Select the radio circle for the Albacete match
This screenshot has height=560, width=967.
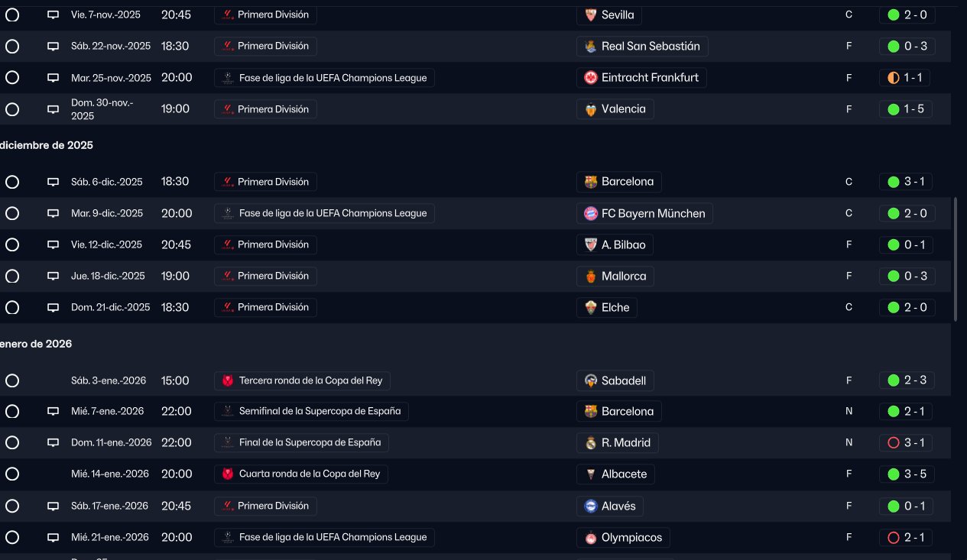[x=12, y=474]
